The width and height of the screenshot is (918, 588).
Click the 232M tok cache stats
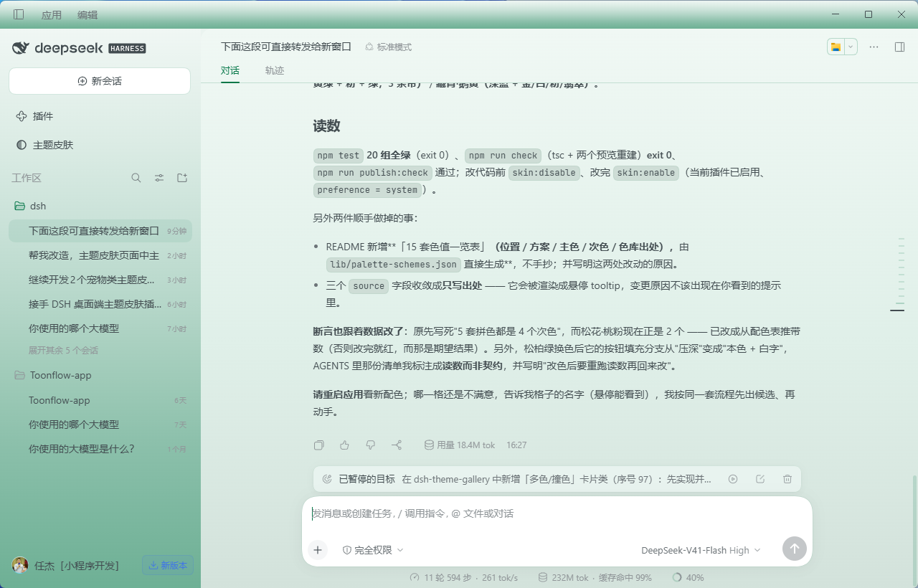(x=595, y=577)
